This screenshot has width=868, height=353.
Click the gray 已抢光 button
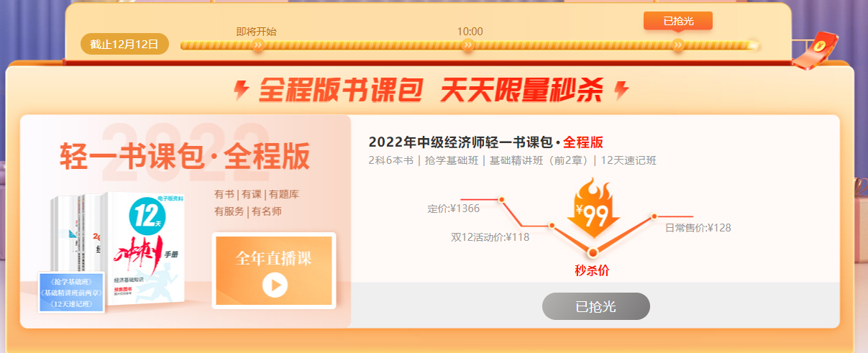596,306
